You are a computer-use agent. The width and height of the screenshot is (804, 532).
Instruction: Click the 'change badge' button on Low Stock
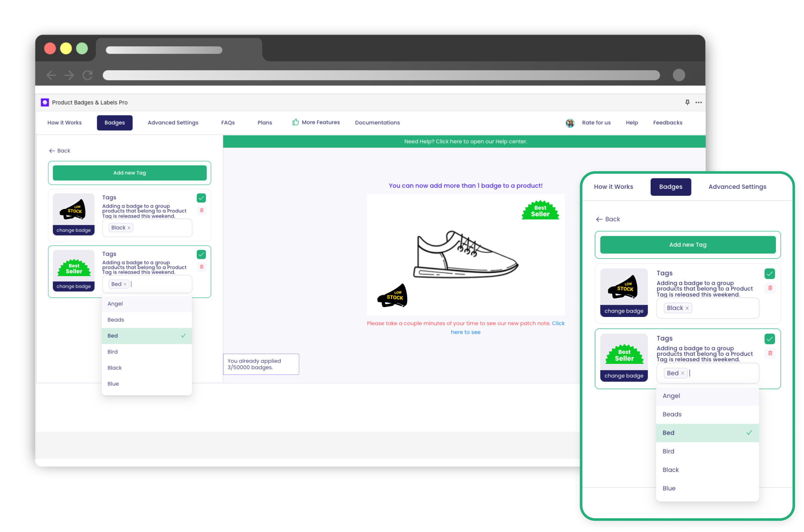(x=73, y=230)
